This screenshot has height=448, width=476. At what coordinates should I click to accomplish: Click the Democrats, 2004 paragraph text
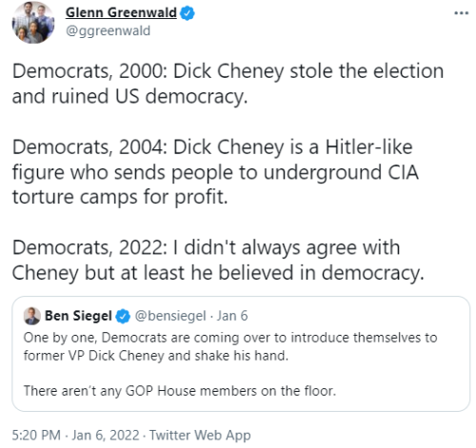coord(215,172)
